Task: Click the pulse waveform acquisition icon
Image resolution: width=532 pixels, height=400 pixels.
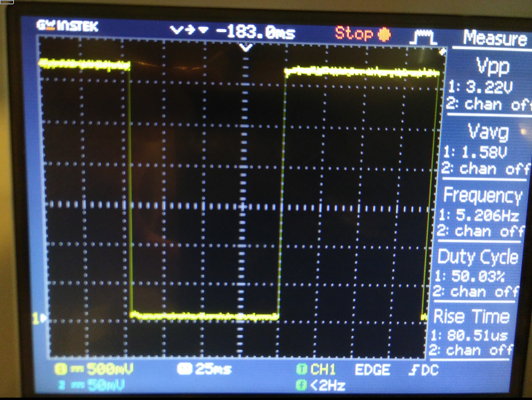Action: (423, 38)
